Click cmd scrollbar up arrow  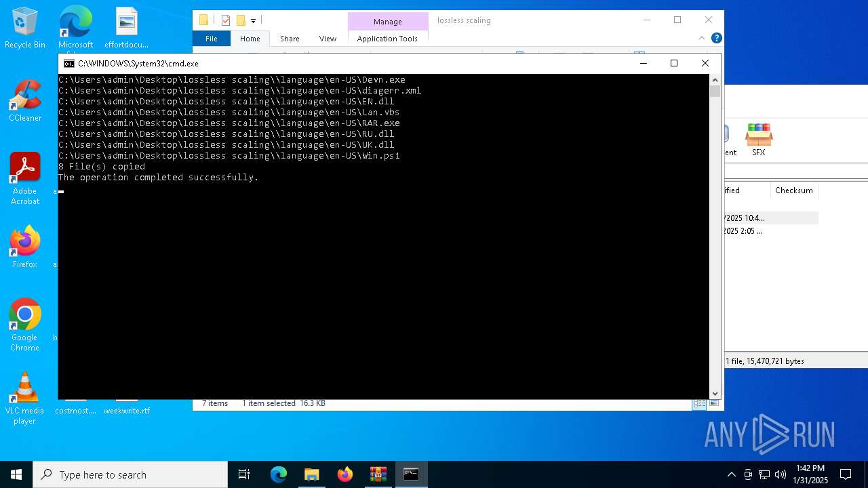[715, 79]
